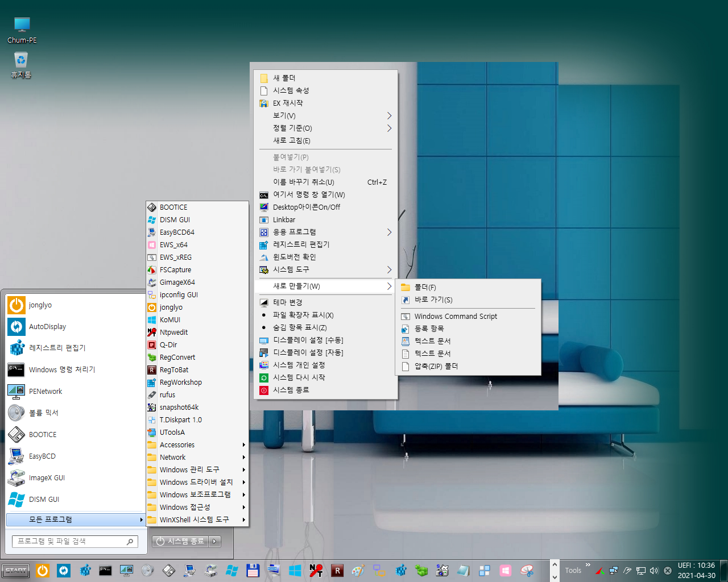The height and width of the screenshot is (582, 728).
Task: Choose 윈도버전 확인 in the context menu
Action: click(326, 257)
